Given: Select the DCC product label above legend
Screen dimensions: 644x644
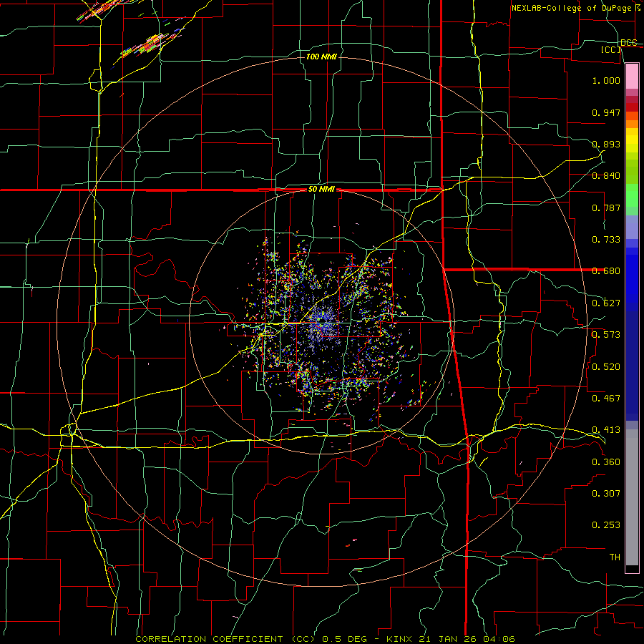Looking at the screenshot, I should tap(628, 42).
